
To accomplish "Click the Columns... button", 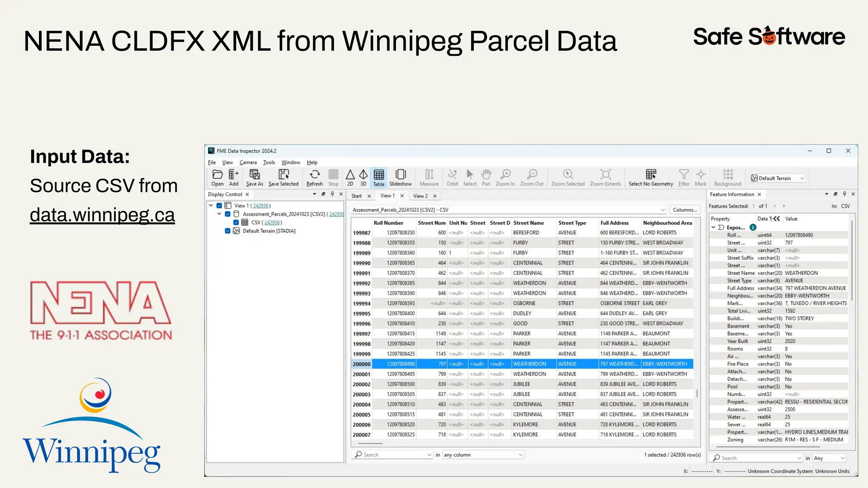I will pyautogui.click(x=685, y=210).
